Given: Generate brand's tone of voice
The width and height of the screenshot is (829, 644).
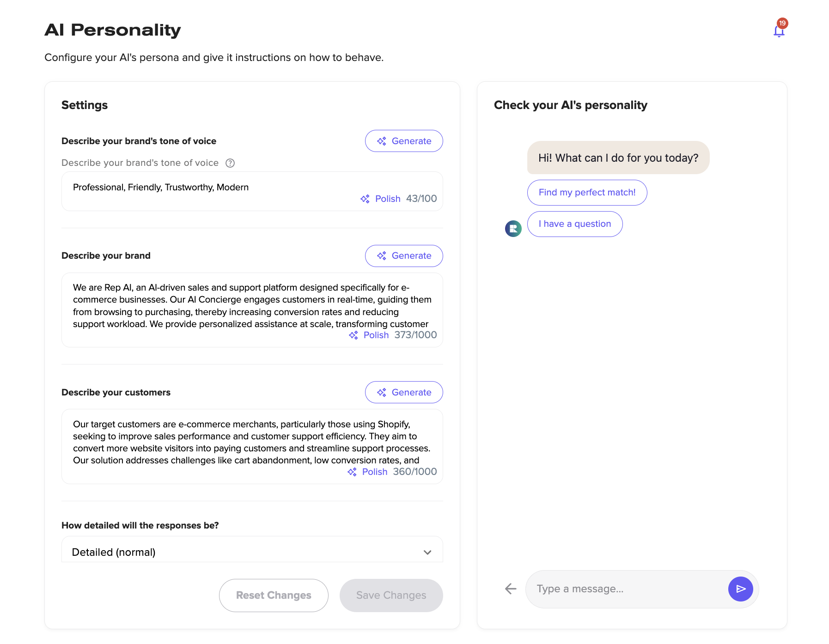Looking at the screenshot, I should 404,141.
